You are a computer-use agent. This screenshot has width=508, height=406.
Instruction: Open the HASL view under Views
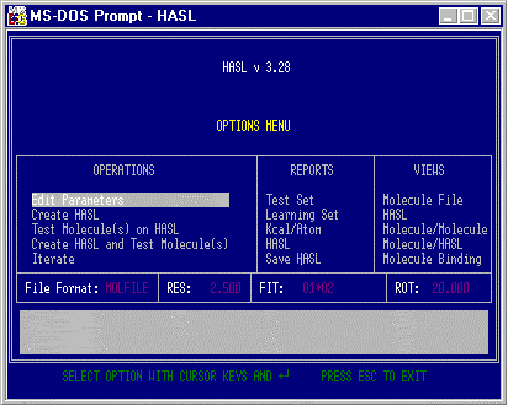tap(395, 215)
